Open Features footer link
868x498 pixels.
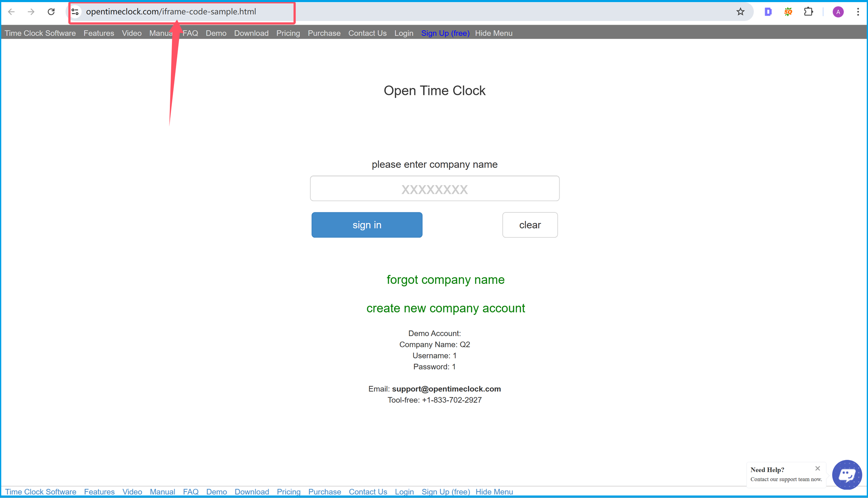point(99,492)
